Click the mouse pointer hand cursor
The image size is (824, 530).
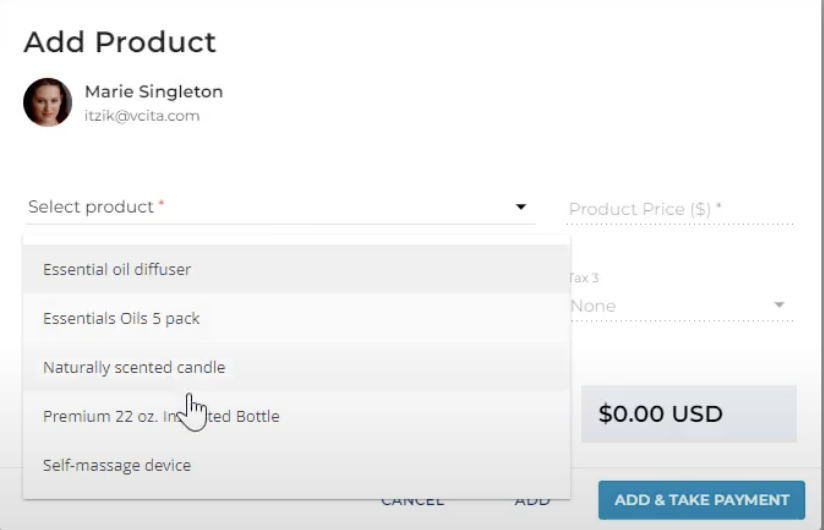point(193,411)
